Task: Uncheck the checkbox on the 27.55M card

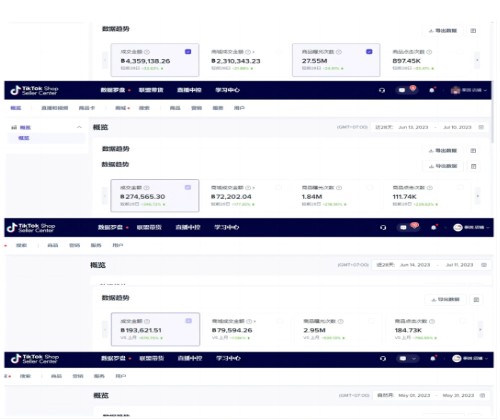Action: pos(369,52)
